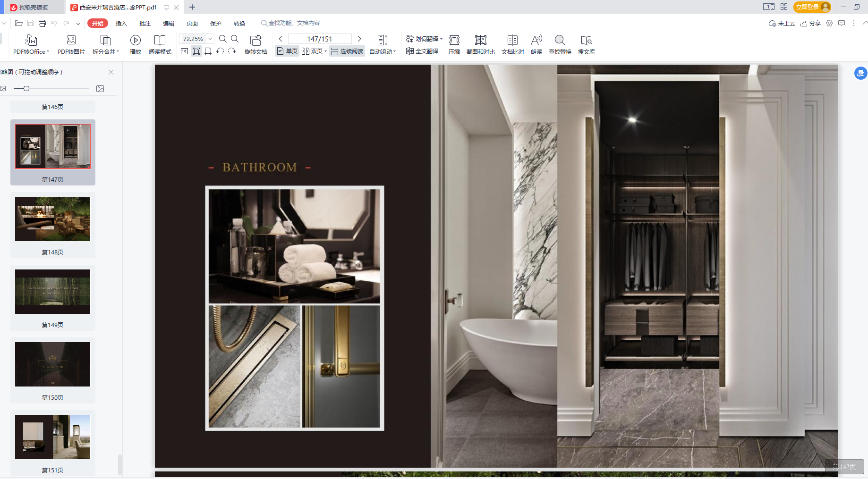Viewport: 868px width, 479px height.
Task: Open the 压缩 compress tool
Action: coord(454,41)
